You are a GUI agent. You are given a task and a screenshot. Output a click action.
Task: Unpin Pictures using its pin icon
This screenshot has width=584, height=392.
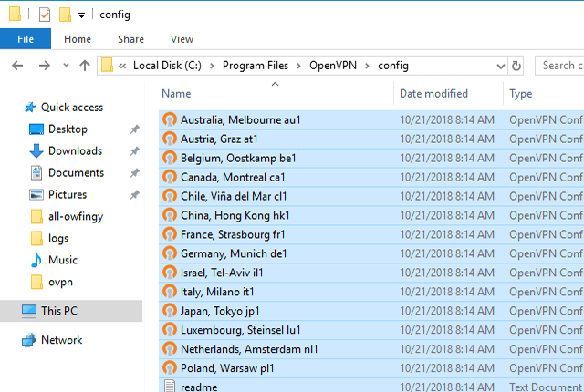pos(135,194)
